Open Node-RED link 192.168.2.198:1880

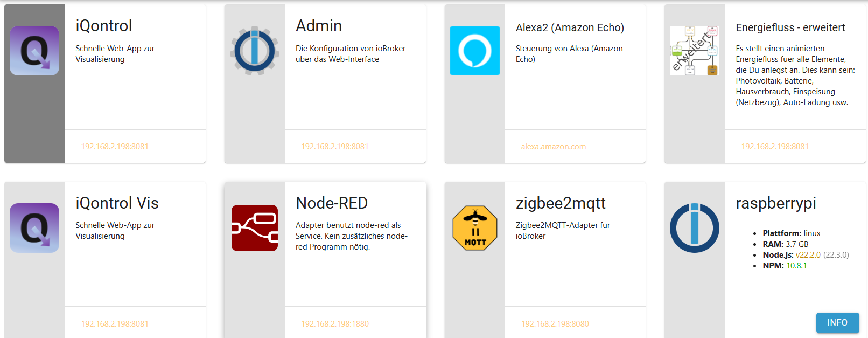[335, 324]
